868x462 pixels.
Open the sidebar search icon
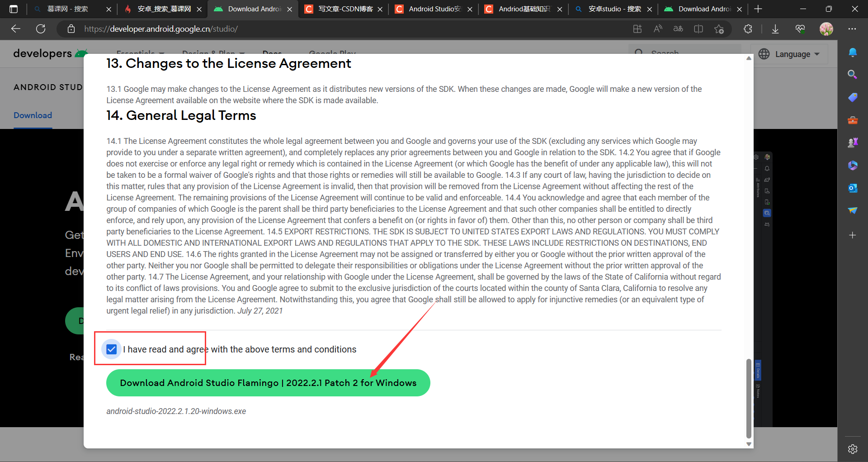click(x=853, y=74)
